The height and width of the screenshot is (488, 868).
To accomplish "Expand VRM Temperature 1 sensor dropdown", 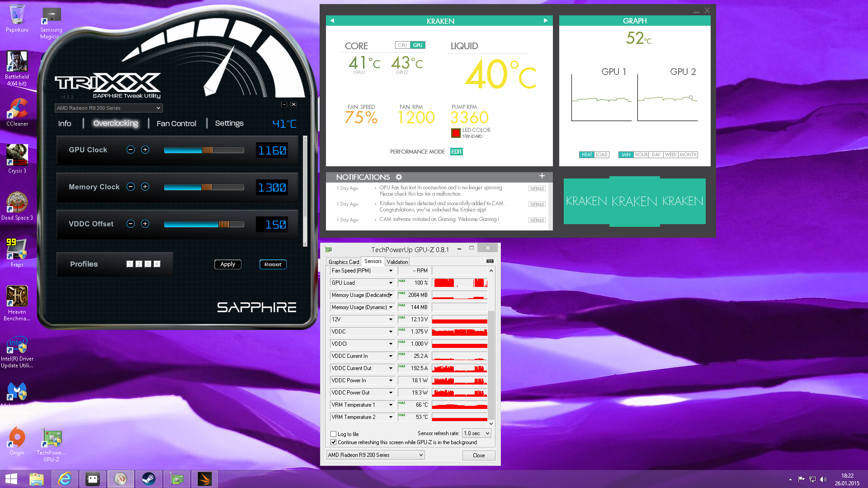I will (x=391, y=405).
